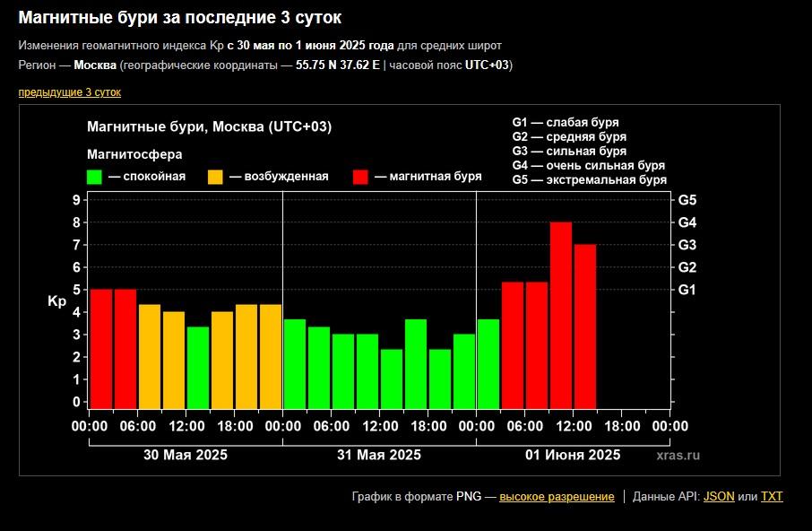The height and width of the screenshot is (531, 812).
Task: Click the first red bar of 30 Мая
Action: click(x=101, y=349)
